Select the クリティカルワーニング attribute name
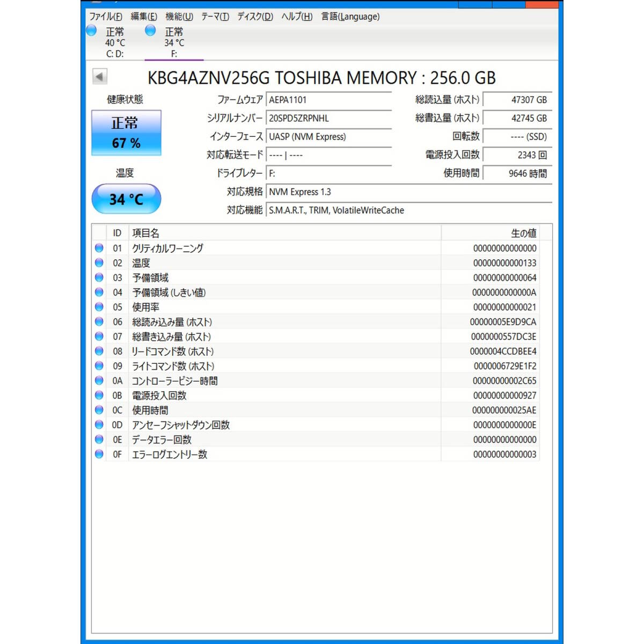644x644 pixels. 167,248
